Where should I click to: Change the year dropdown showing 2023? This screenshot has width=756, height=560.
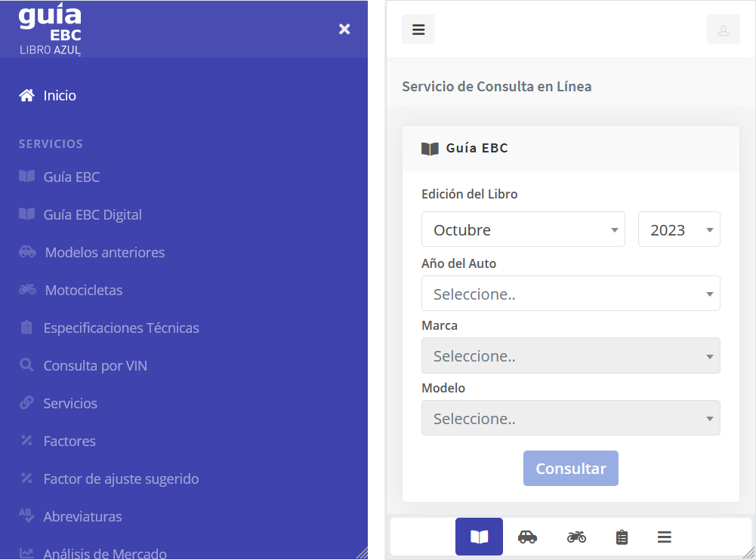point(679,229)
